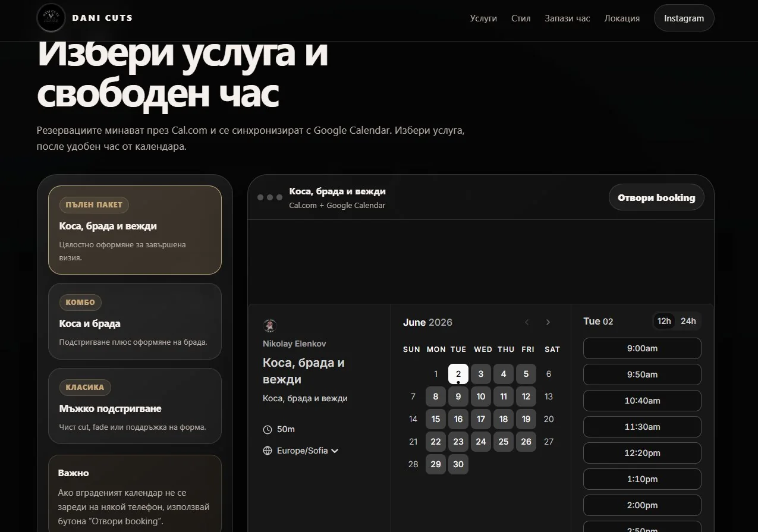Click the Nikolay Elenkov avatar

pos(270,325)
